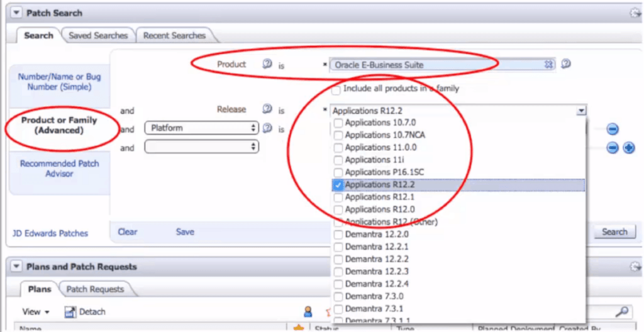Click the Detach icon in Plans toolbar
Image resolution: width=644 pixels, height=332 pixels.
(70, 312)
